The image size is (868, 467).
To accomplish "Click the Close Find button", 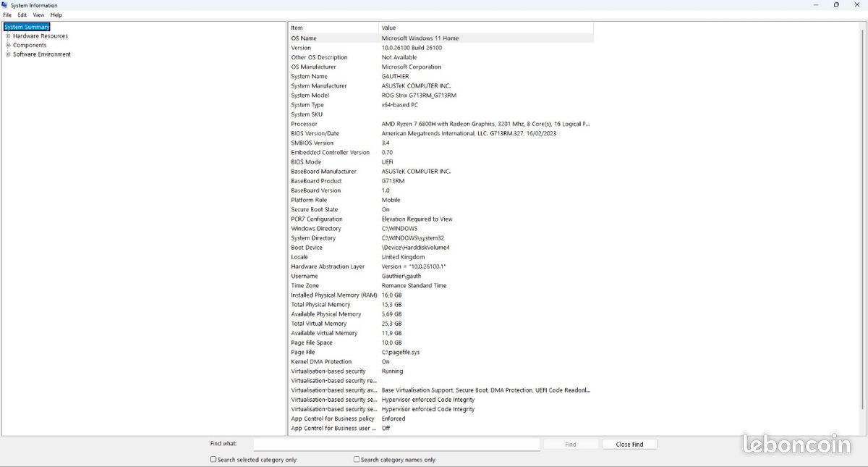I will pos(629,444).
